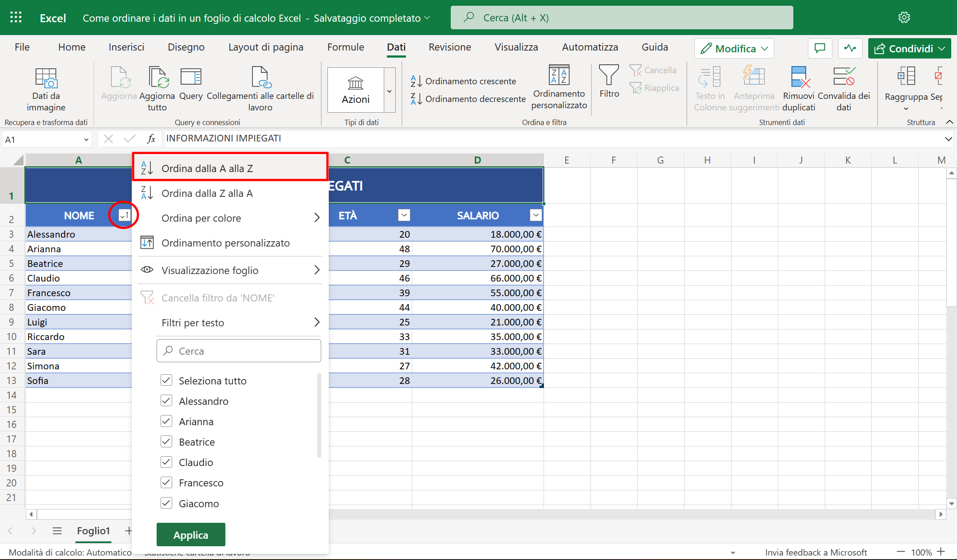Toggle the Beatrice checkbox off
This screenshot has width=957, height=560.
(x=166, y=442)
